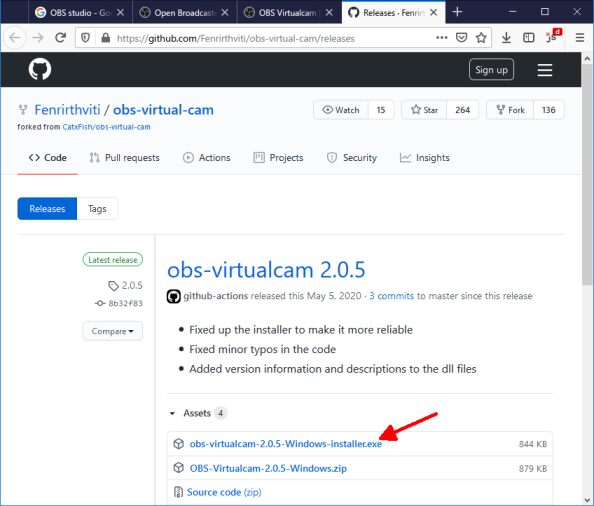Click the zip file icon beside Source code
Viewport: 594px width, 506px height.
tap(178, 492)
